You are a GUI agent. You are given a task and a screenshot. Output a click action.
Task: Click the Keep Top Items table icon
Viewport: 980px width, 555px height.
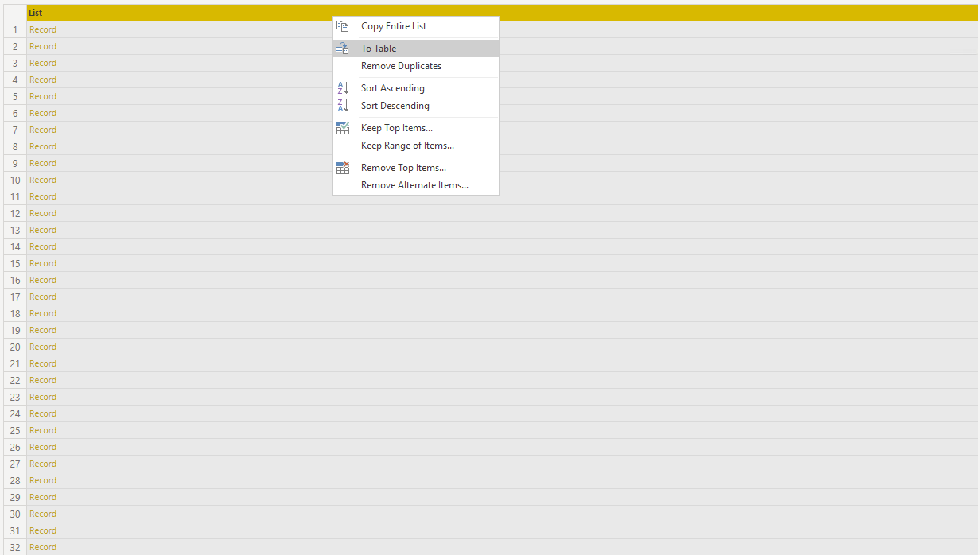point(343,127)
